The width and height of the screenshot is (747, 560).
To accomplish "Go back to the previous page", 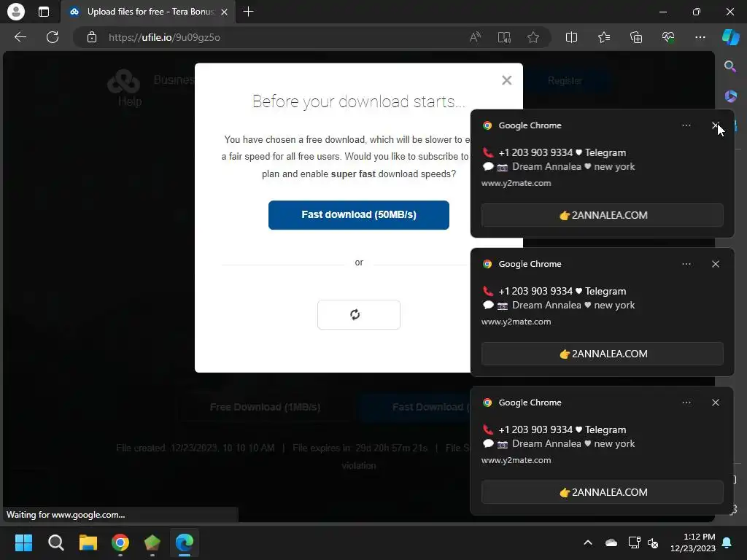I will (20, 37).
